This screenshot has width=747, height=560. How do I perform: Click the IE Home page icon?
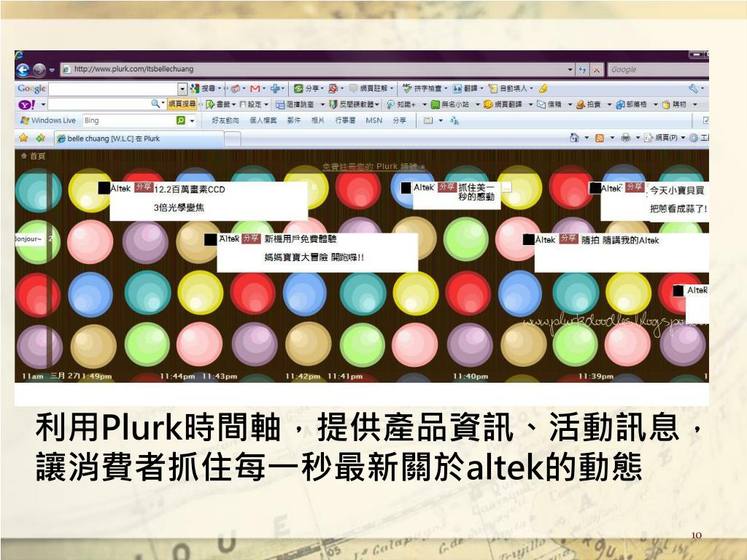(575, 138)
